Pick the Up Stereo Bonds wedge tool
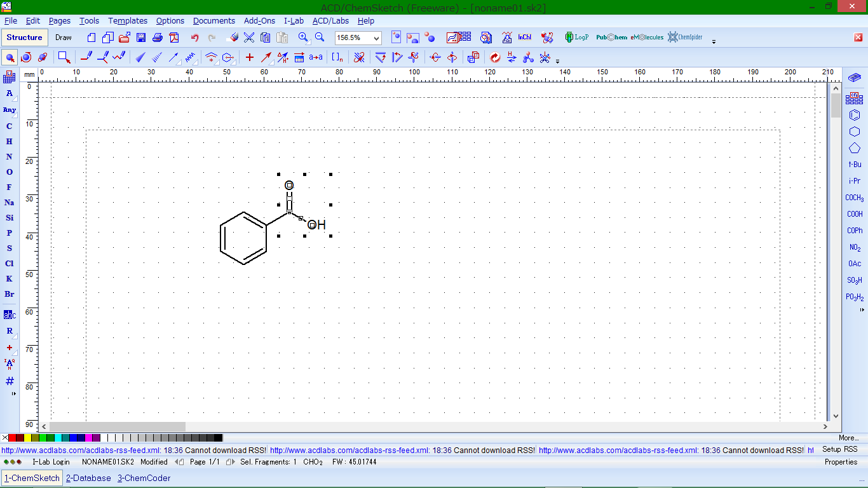868x488 pixels. coord(141,57)
